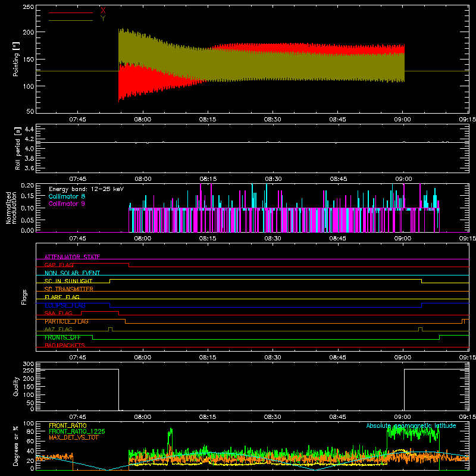Click the MAX_DET_VS_TOT legend entry

[x=73, y=437]
